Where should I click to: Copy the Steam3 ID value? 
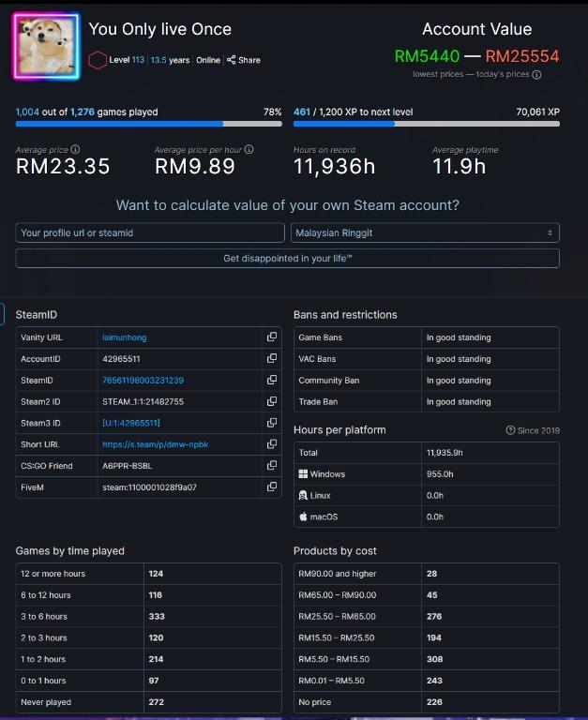point(272,423)
